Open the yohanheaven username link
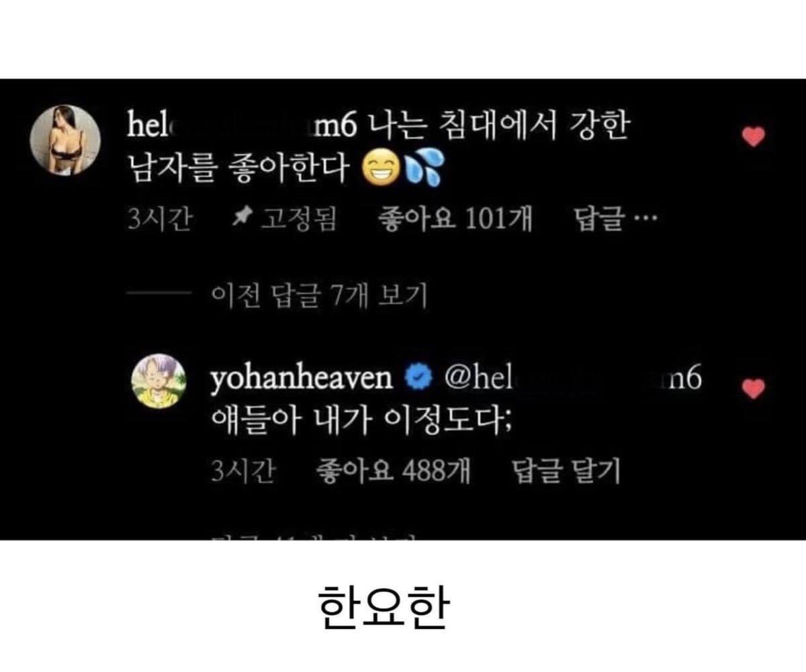Image resolution: width=806 pixels, height=672 pixels. [302, 380]
